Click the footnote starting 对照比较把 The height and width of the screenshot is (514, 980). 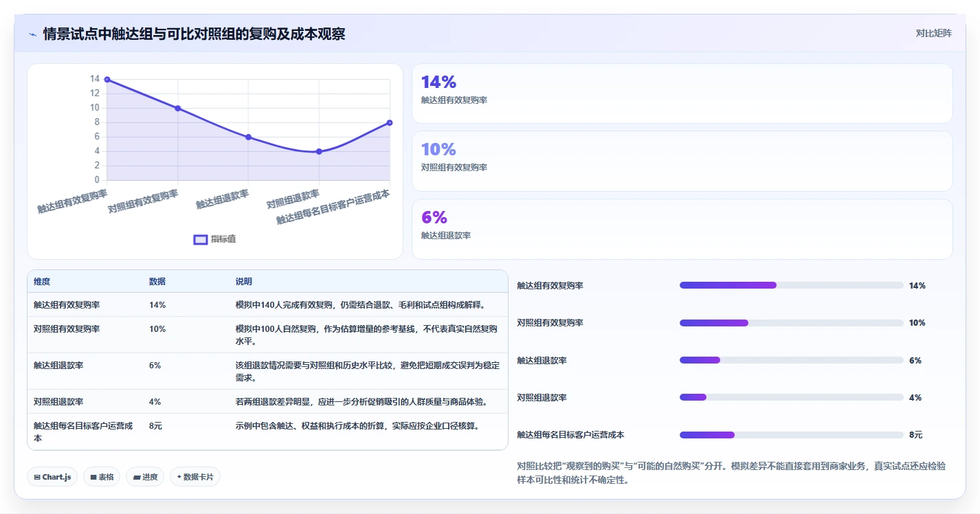point(731,473)
